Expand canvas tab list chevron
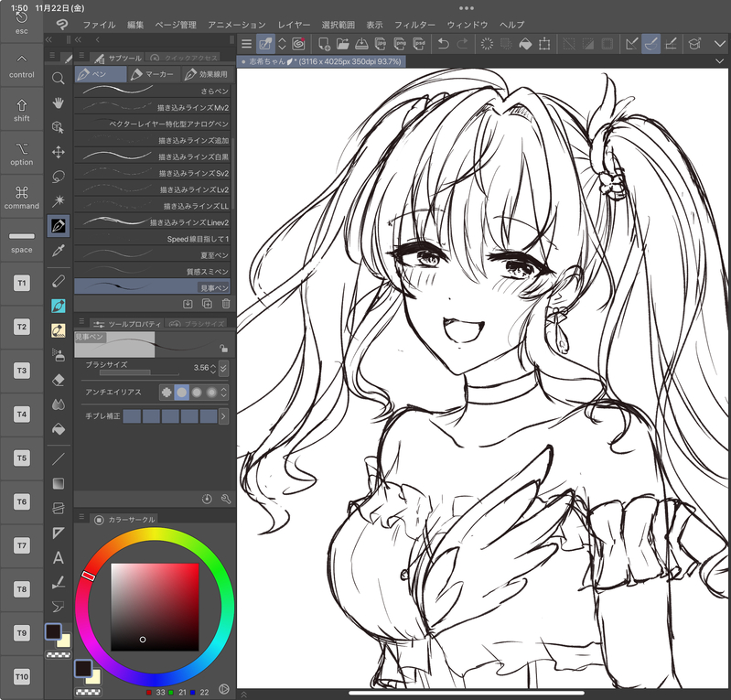Viewport: 731px width, 700px height. pyautogui.click(x=719, y=61)
